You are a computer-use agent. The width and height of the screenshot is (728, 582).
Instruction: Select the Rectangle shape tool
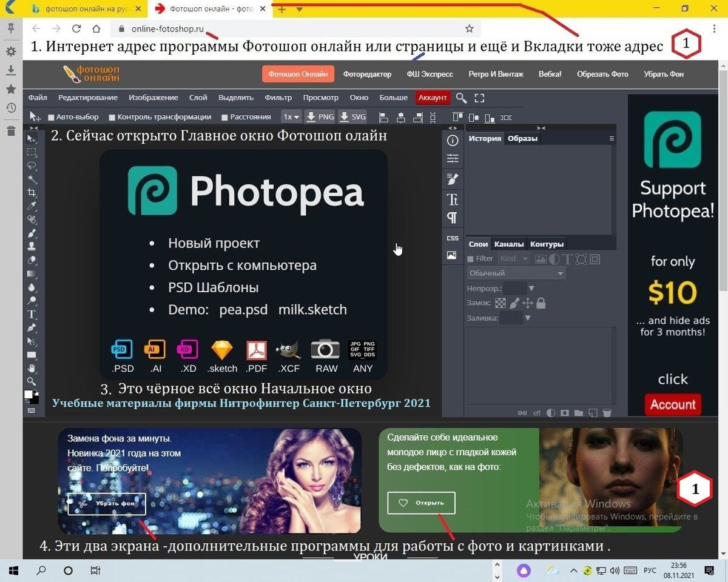[x=32, y=355]
